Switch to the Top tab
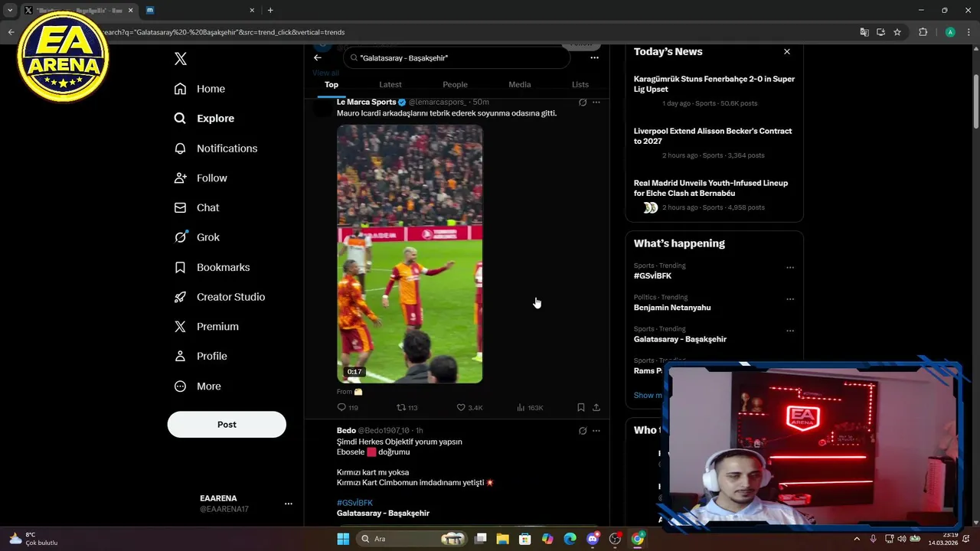Image resolution: width=980 pixels, height=551 pixels. 332,84
